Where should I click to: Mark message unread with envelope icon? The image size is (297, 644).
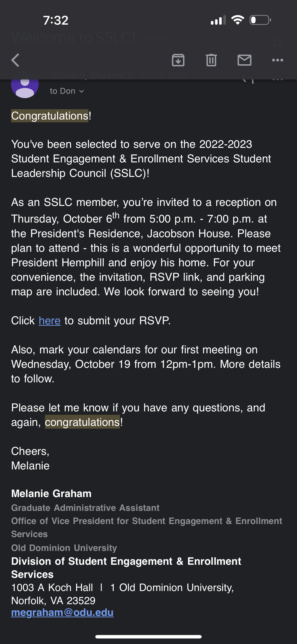point(244,60)
